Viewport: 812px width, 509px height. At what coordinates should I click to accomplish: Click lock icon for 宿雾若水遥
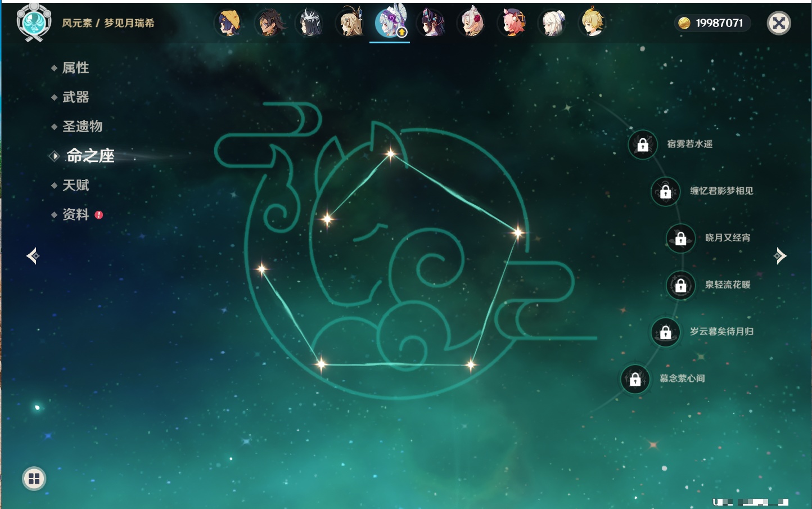point(643,145)
